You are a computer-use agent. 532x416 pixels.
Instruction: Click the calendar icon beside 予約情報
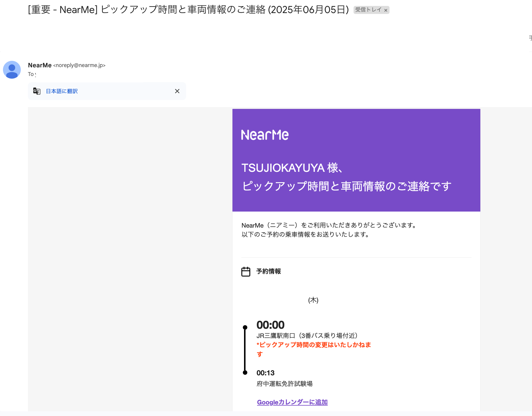[246, 271]
